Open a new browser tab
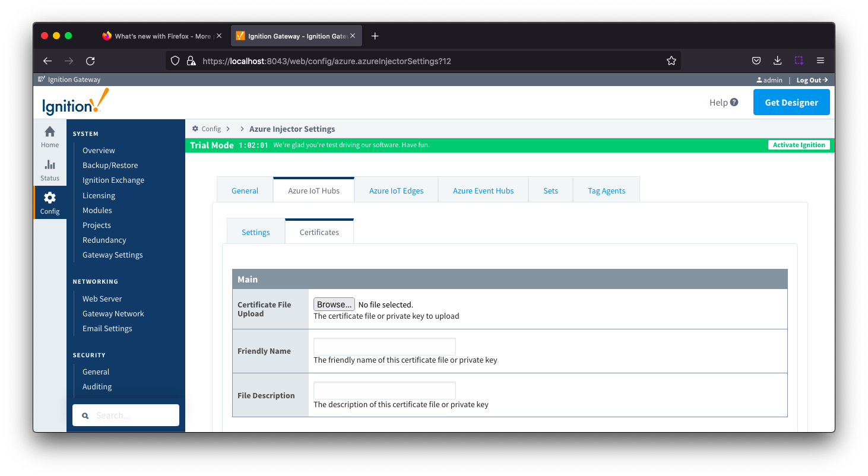The image size is (868, 476). 375,36
